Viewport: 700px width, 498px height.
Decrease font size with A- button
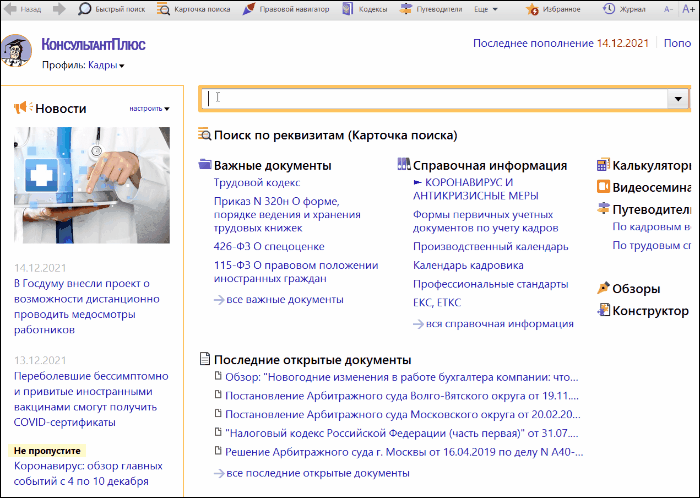point(668,9)
